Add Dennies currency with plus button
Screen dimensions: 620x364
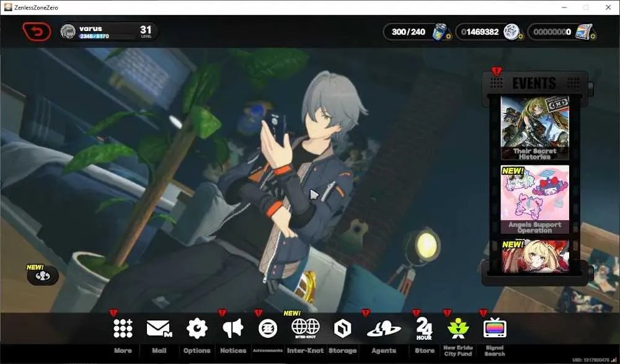click(521, 37)
